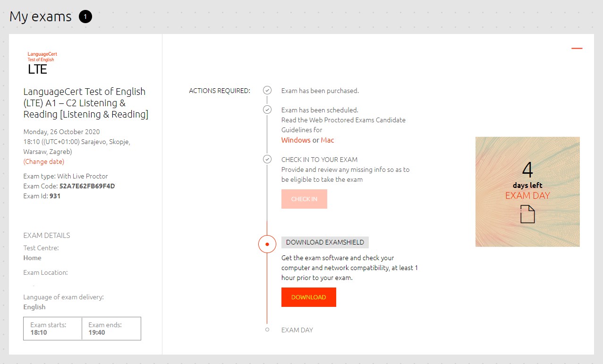Click 'Exam type: With Live Proctor' text
Image resolution: width=603 pixels, height=364 pixels.
(x=66, y=176)
